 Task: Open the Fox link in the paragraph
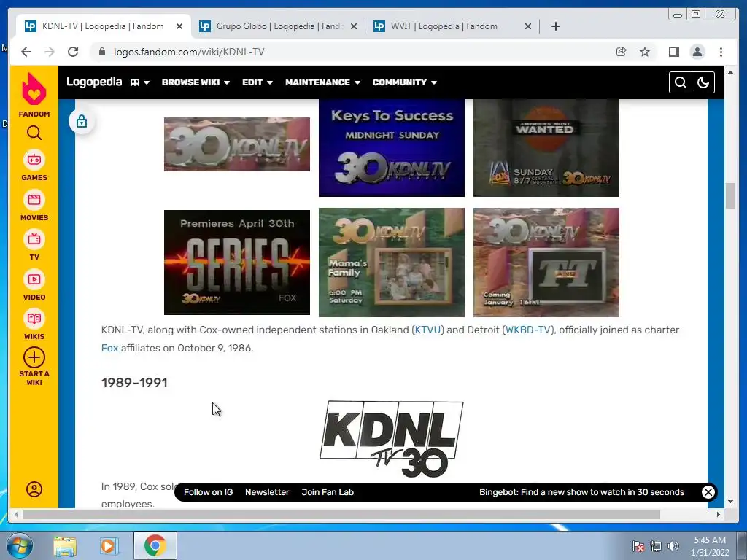coord(109,348)
